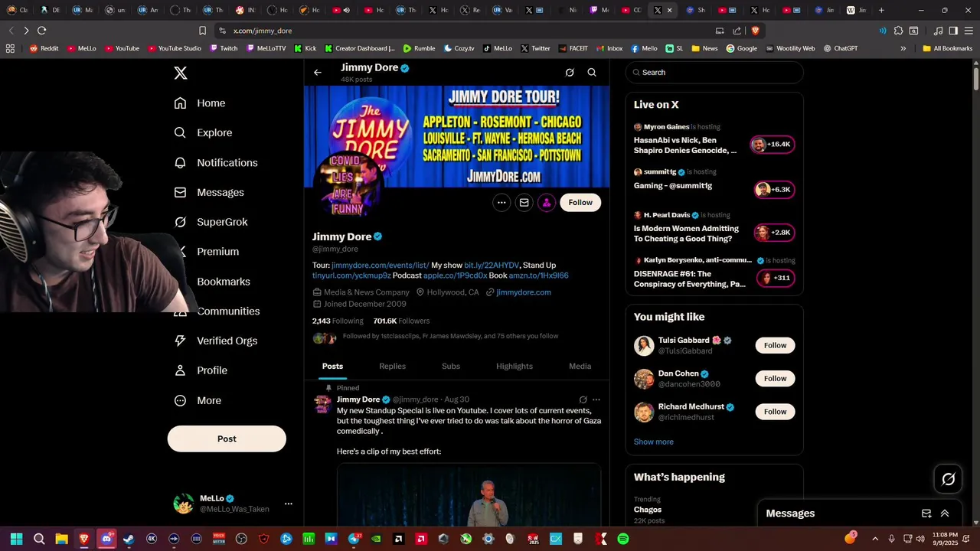Click Grok icon on pinned post
This screenshot has height=551, width=980.
[x=583, y=399]
